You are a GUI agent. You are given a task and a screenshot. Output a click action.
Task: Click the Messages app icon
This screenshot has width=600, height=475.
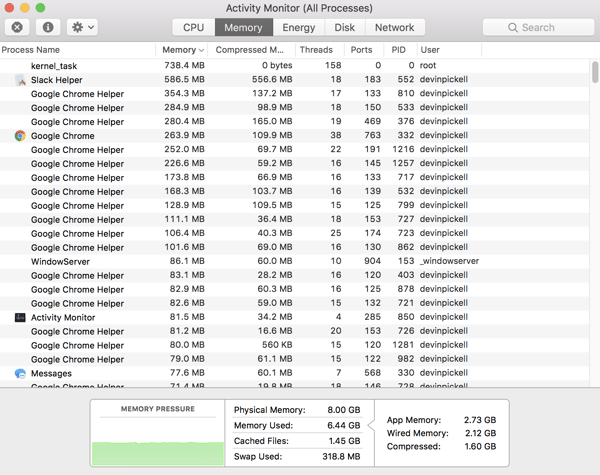[x=20, y=373]
